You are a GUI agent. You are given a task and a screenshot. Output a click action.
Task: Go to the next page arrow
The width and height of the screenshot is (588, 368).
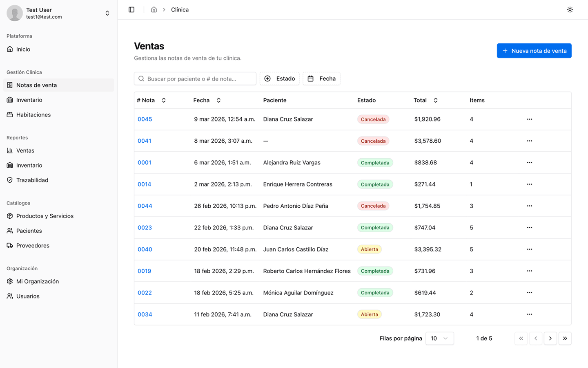[550, 338]
